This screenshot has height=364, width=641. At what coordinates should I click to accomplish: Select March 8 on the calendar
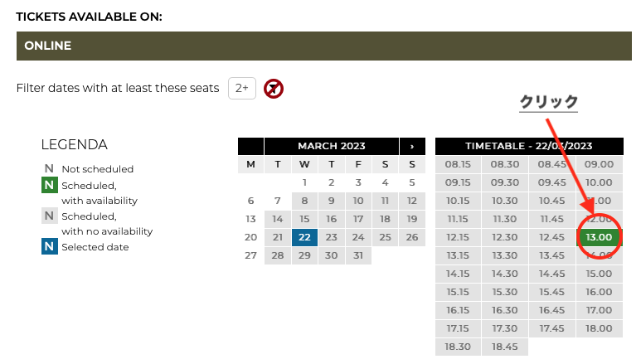[x=304, y=201]
